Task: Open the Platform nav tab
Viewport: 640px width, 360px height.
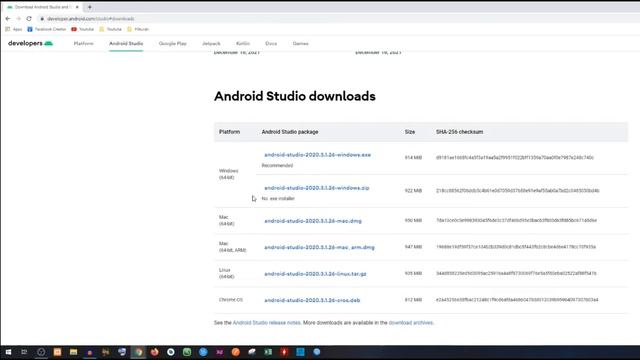Action: tap(84, 43)
